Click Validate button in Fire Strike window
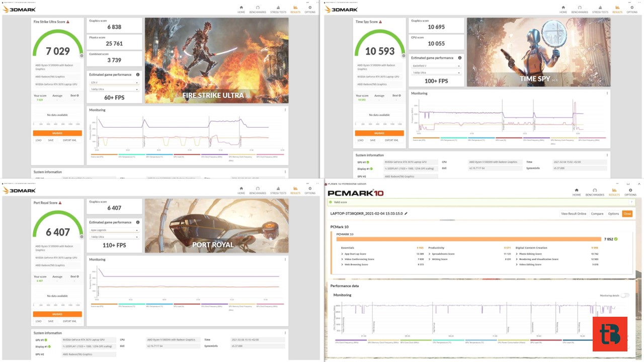The height and width of the screenshot is (362, 644). [x=57, y=133]
